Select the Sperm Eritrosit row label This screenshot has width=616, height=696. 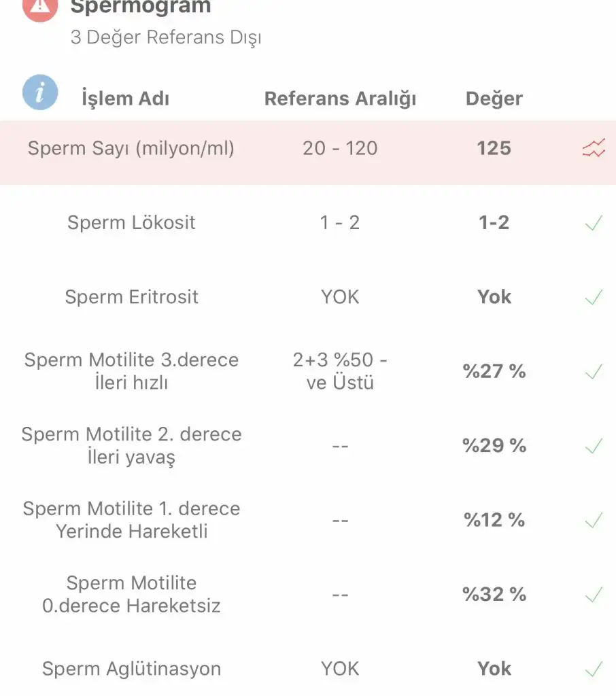pos(132,297)
